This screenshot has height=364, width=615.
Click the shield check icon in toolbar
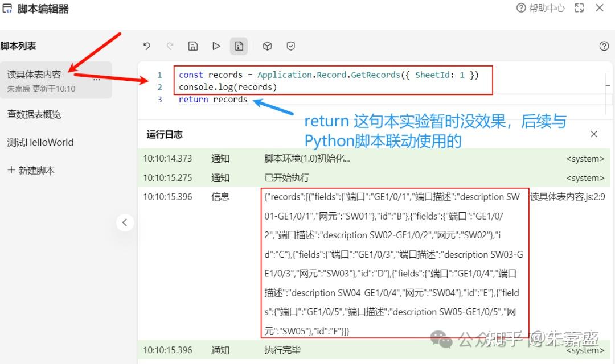290,46
